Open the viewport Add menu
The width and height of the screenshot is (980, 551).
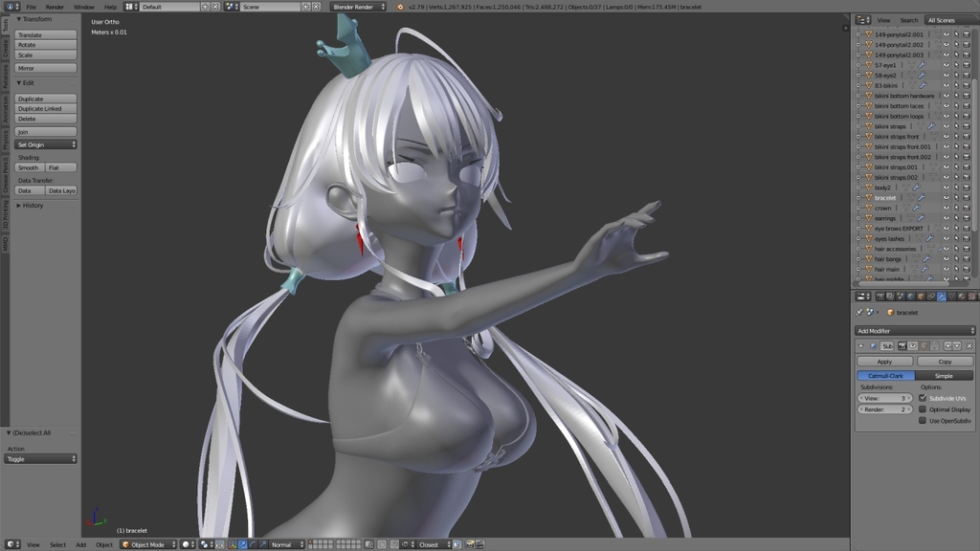point(80,544)
